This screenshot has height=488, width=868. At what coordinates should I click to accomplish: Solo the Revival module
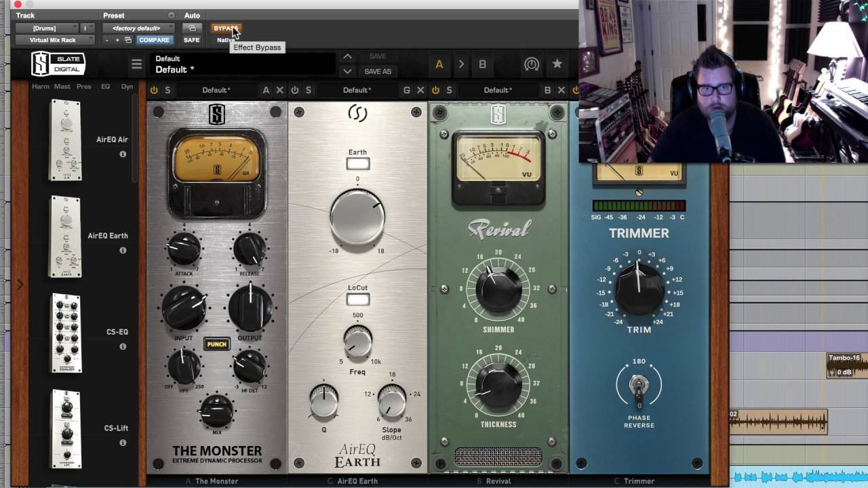[449, 90]
